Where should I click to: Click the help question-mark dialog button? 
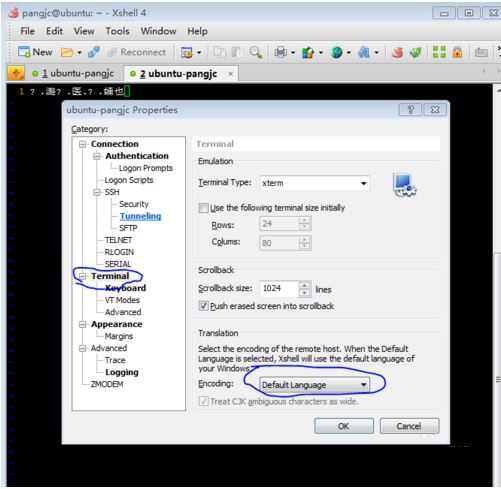[410, 110]
